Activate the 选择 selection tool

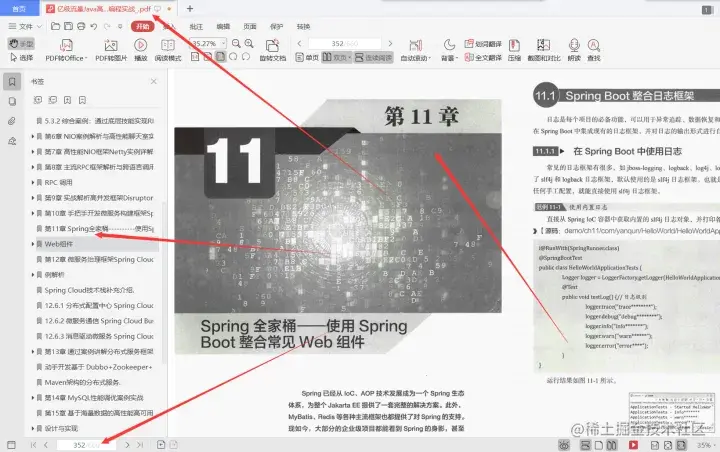pos(21,58)
